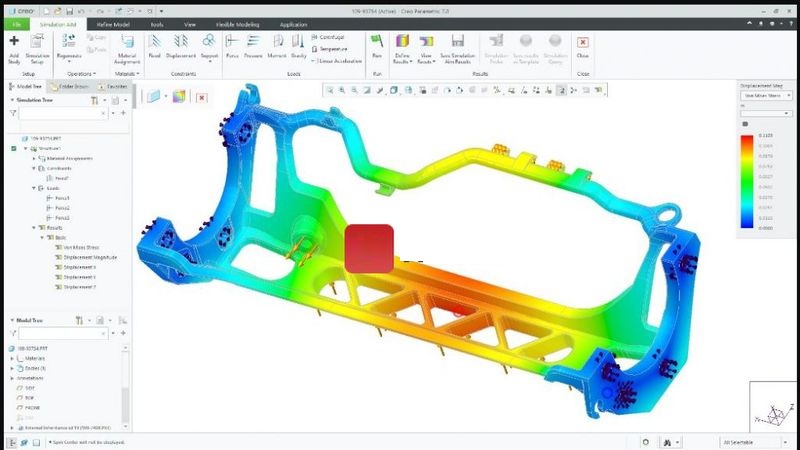Viewport: 800px width, 450px height.
Task: Add a Moment load
Action: pos(277,46)
